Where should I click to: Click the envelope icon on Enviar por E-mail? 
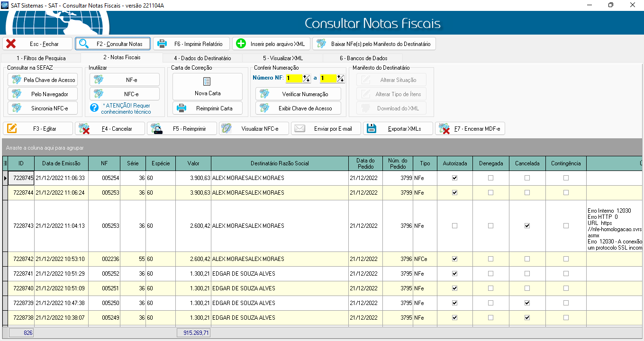coord(299,128)
